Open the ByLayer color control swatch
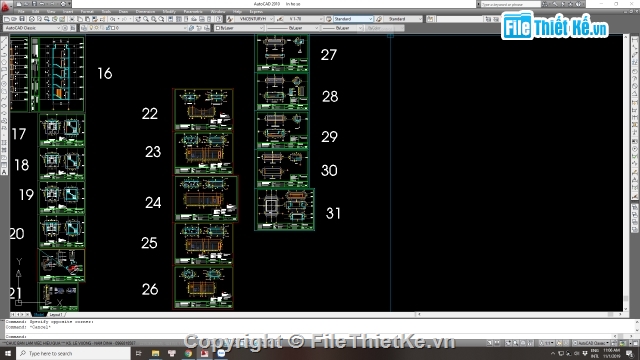Image resolution: width=640 pixels, height=360 pixels. point(239,28)
